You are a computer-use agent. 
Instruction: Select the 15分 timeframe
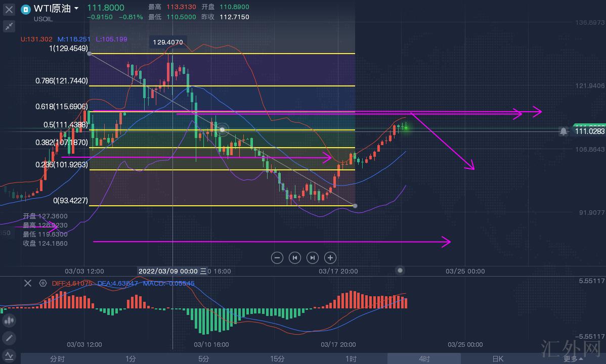pyautogui.click(x=277, y=359)
